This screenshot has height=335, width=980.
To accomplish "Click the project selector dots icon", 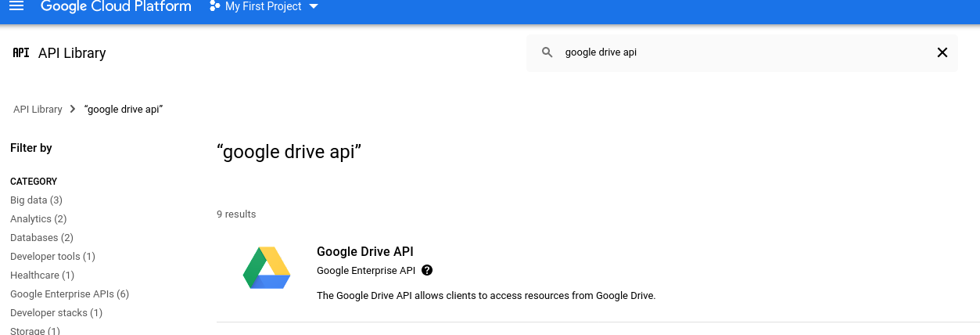I will [x=215, y=6].
